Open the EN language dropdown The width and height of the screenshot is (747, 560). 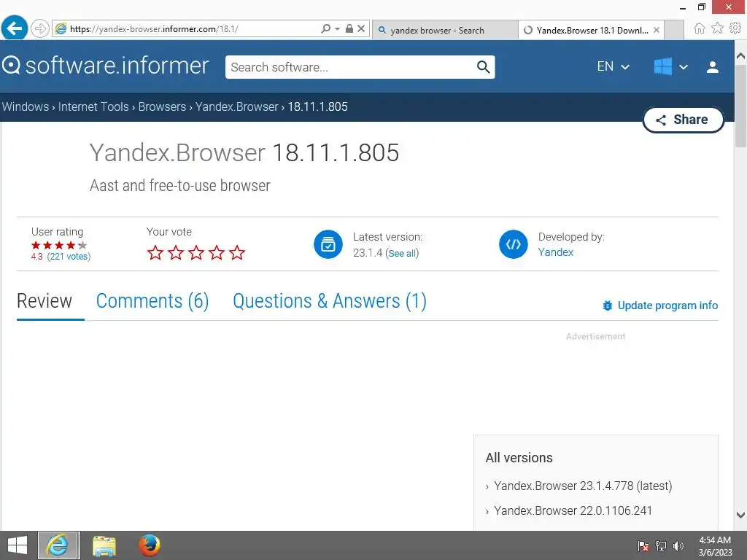(x=613, y=66)
